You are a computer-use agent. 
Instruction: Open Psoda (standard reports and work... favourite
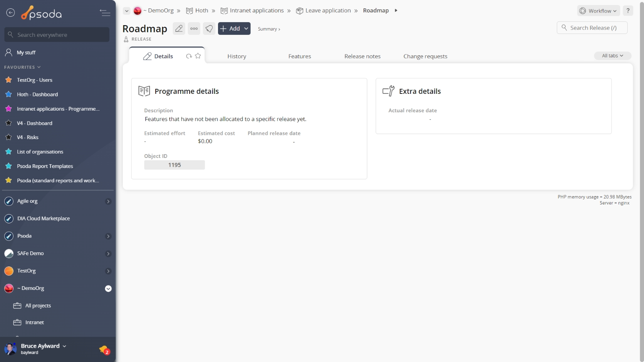point(58,181)
